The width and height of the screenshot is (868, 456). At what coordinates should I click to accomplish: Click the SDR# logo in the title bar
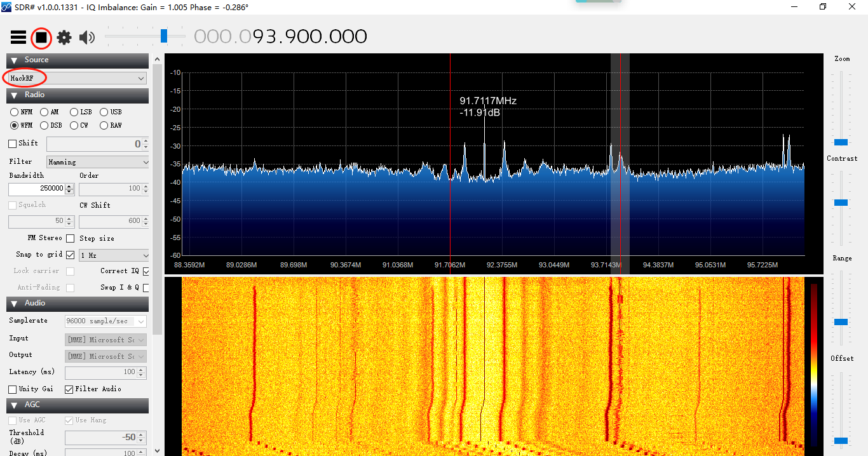7,7
